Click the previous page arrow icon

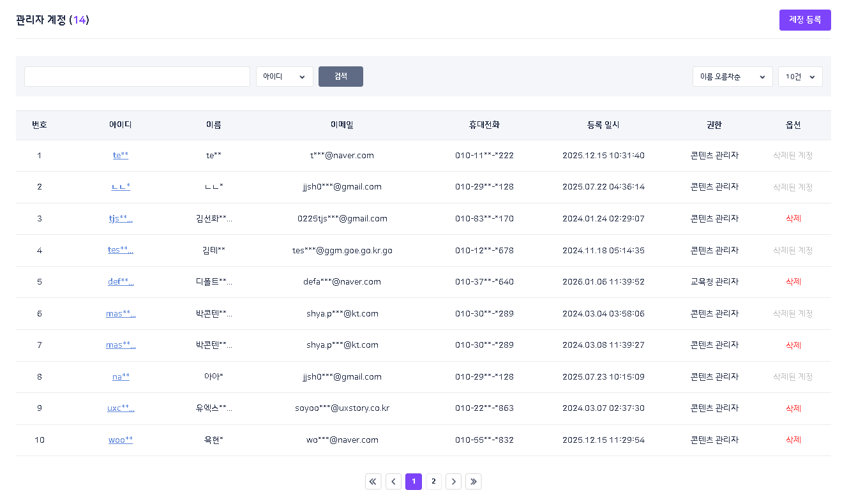tap(393, 482)
